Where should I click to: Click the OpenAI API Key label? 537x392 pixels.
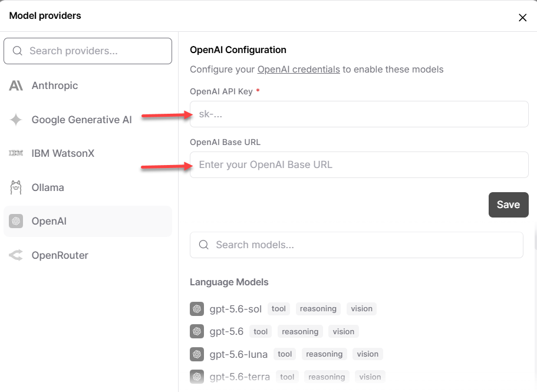221,92
